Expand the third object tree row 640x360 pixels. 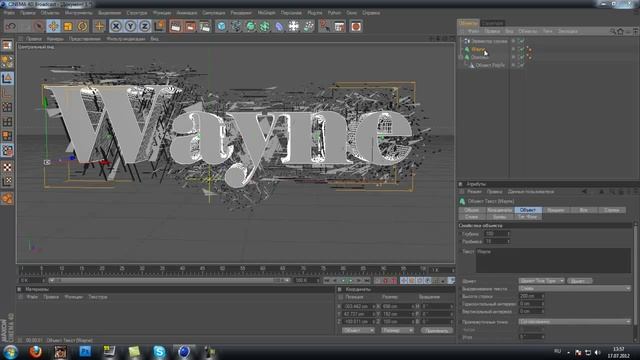pyautogui.click(x=461, y=57)
